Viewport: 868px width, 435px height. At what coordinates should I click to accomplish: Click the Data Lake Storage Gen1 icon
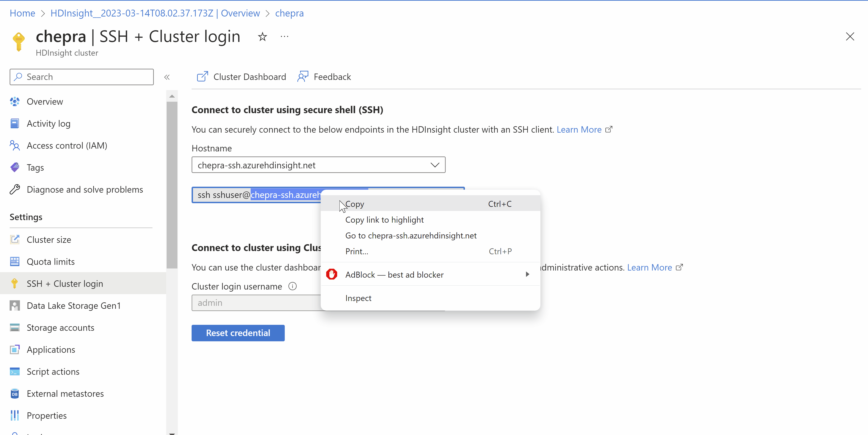point(14,306)
